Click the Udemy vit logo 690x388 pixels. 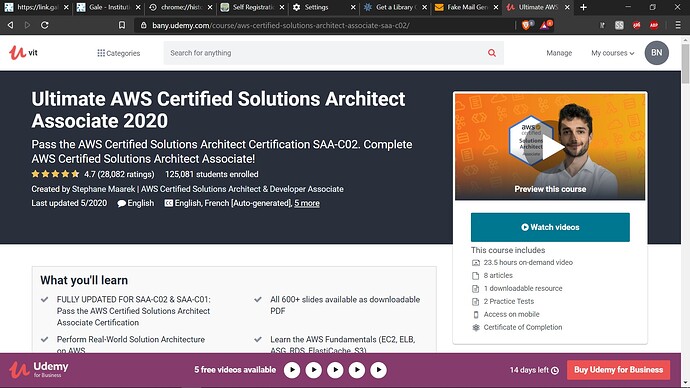pos(23,53)
